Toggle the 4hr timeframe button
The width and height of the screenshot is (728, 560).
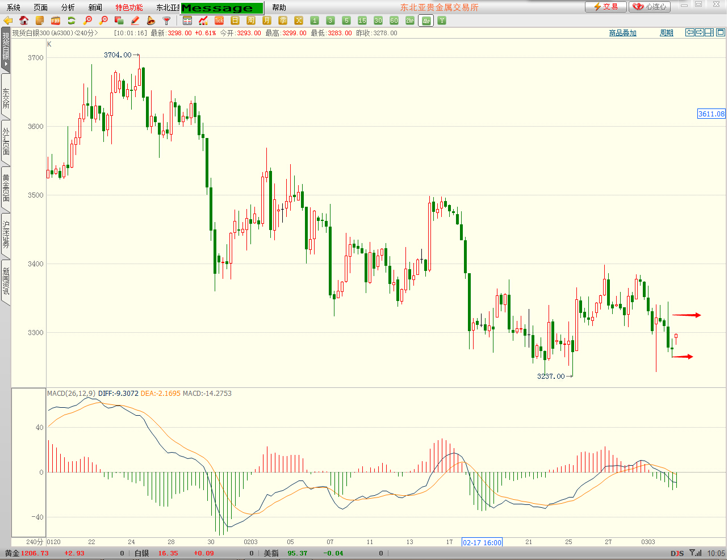426,21
